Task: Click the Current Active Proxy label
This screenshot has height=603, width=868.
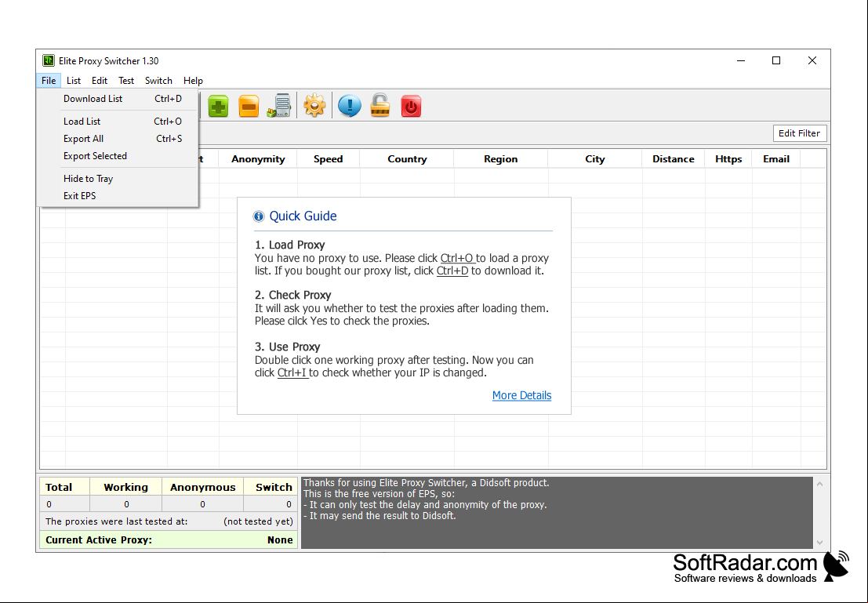Action: [x=99, y=539]
